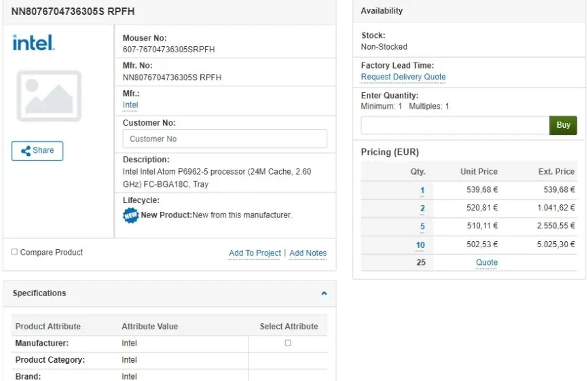Open the Intel manufacturer link
Image resolution: width=588 pixels, height=381 pixels.
130,105
